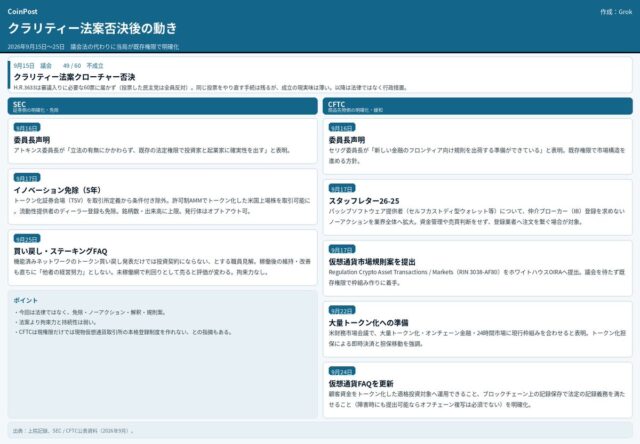Click the CoinPost logo text

click(22, 12)
